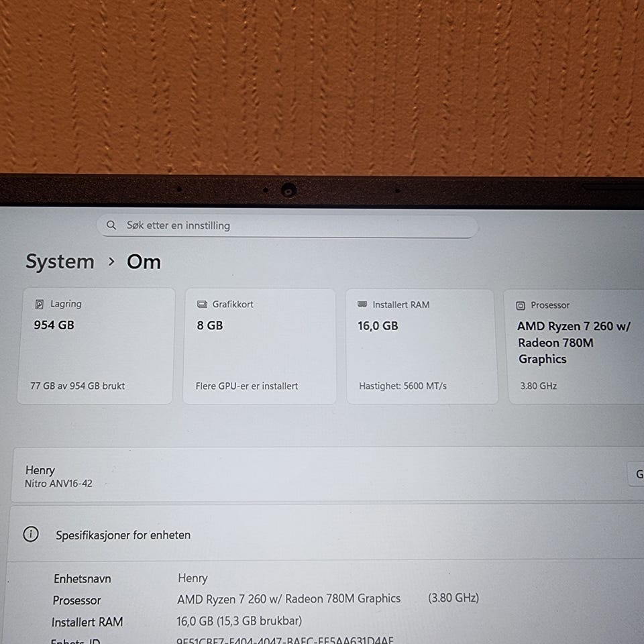644x644 pixels.
Task: Click the '3.80 GHz' text in Prosessor card
Action: (539, 386)
